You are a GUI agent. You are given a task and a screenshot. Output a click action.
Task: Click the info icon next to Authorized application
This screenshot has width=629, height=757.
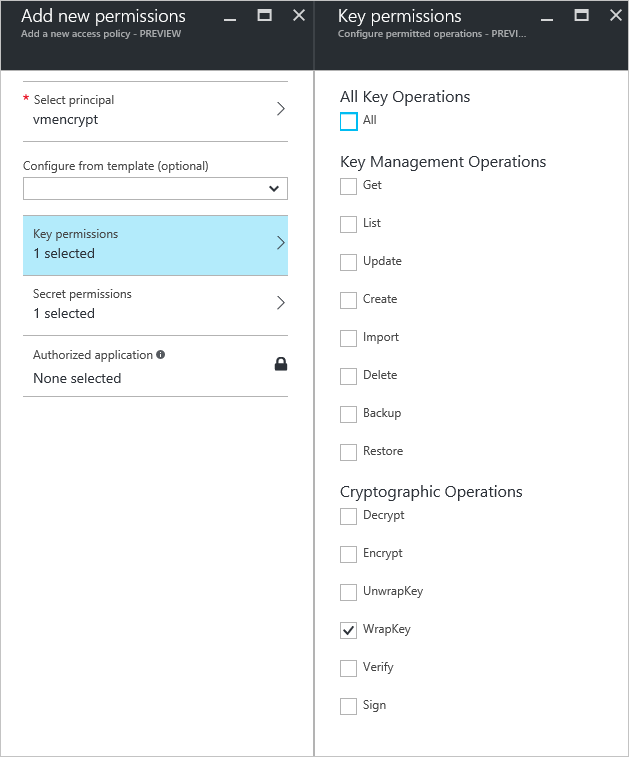point(161,355)
